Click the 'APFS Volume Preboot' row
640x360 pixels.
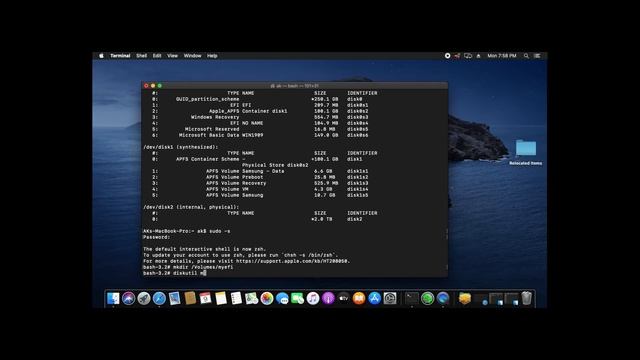tap(260, 177)
